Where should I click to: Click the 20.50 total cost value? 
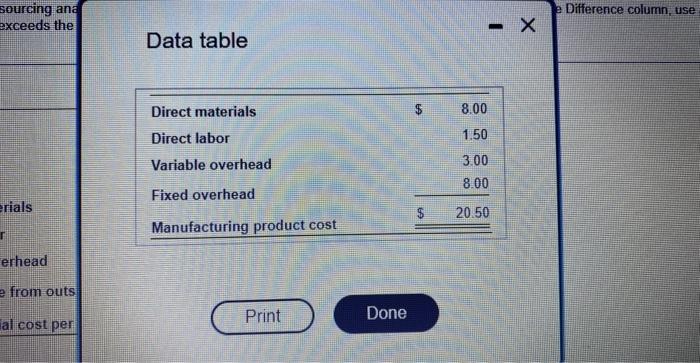(472, 213)
